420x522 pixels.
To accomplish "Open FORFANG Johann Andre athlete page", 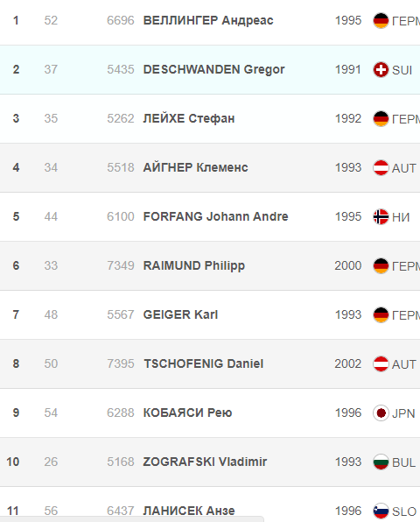I will [215, 216].
